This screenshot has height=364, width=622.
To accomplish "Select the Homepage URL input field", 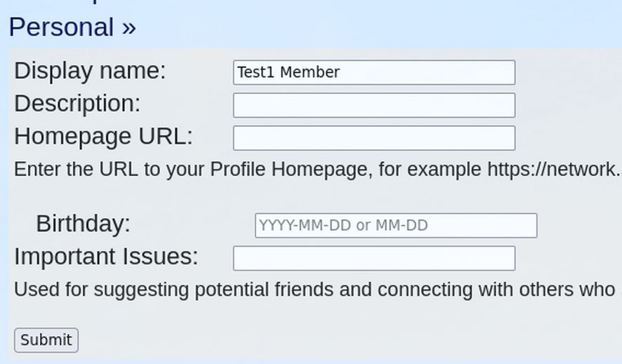I will point(373,138).
